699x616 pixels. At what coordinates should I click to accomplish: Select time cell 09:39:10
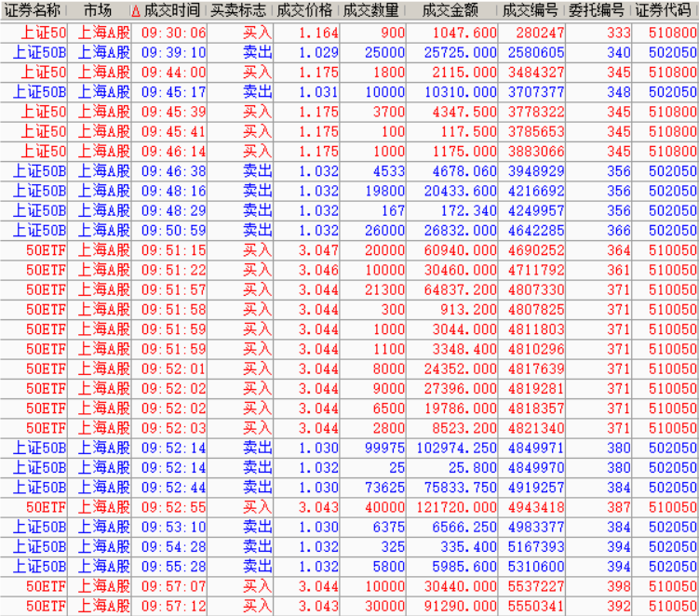[x=173, y=53]
